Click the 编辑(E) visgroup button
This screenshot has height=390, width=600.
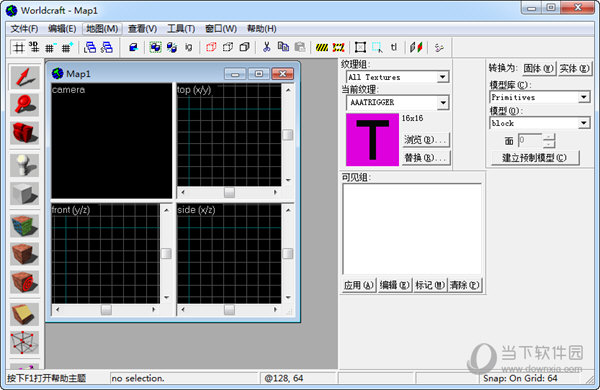395,285
